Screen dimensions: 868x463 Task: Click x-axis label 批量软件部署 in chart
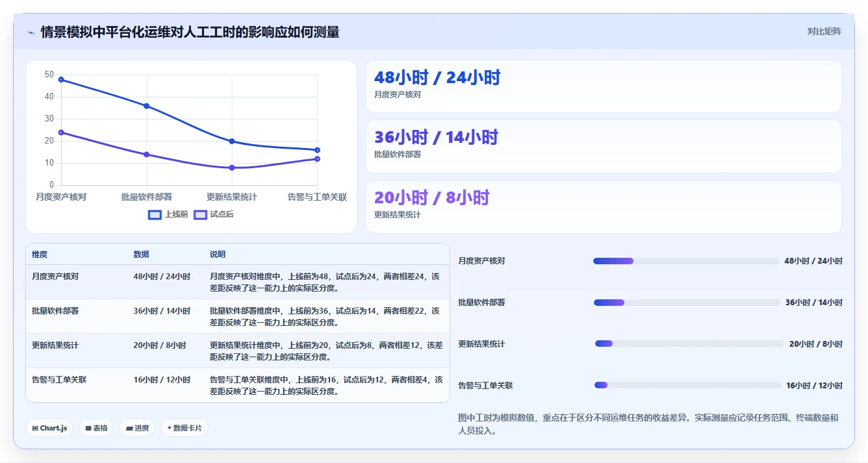coord(147,197)
